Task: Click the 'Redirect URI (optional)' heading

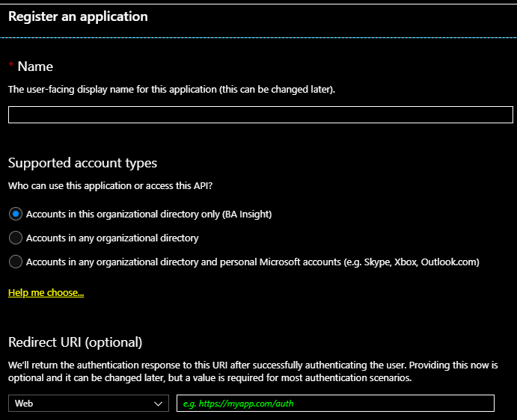Action: coord(75,342)
